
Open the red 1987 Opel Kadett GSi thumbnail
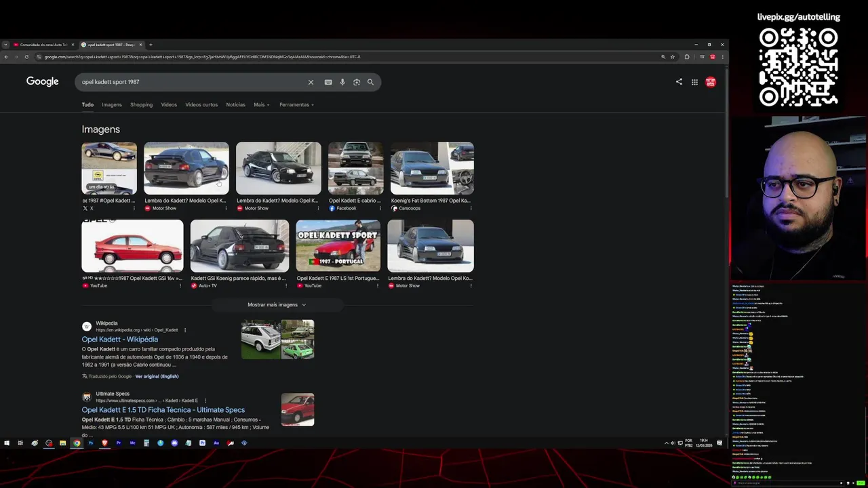[x=132, y=245]
